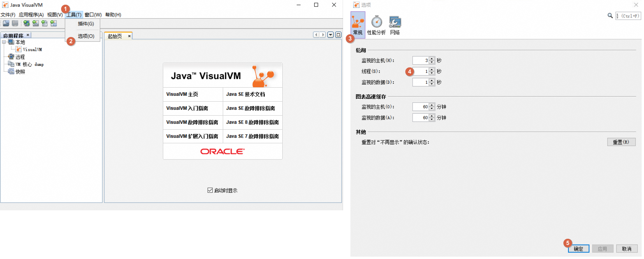This screenshot has width=644, height=259.
Task: Show opened documents list dropdown arrow
Action: point(331,35)
